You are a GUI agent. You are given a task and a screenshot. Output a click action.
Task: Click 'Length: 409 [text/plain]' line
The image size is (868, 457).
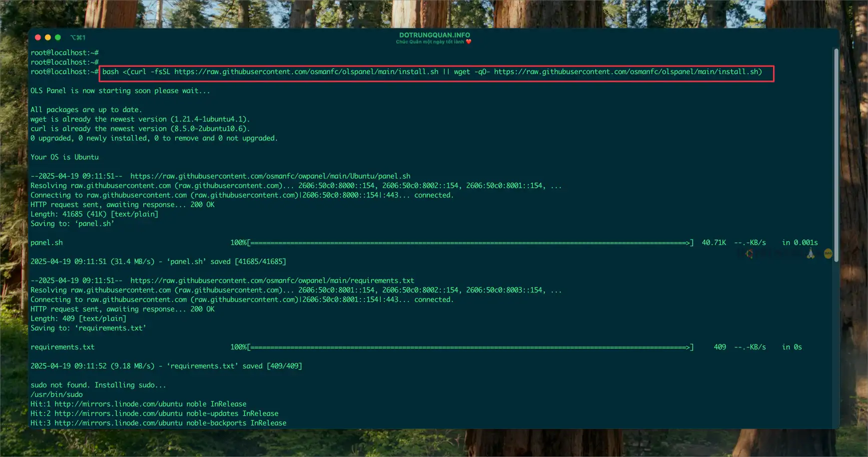click(x=78, y=318)
